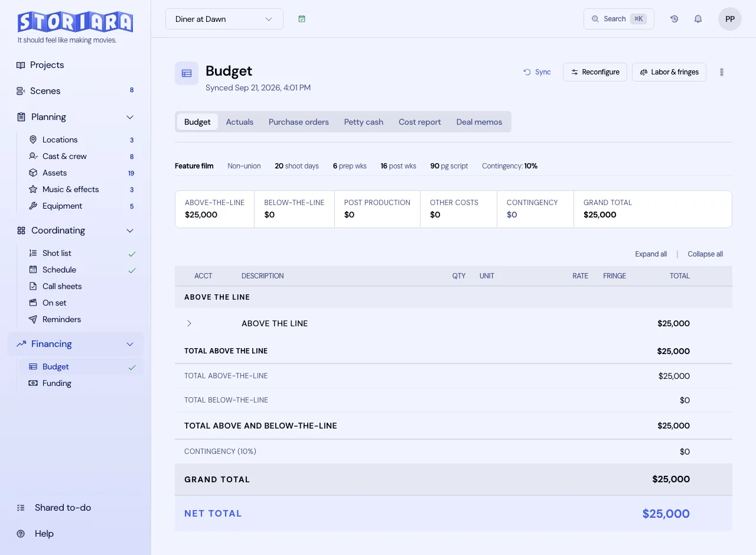Switch to the Actuals tab
The height and width of the screenshot is (555, 756).
[240, 122]
